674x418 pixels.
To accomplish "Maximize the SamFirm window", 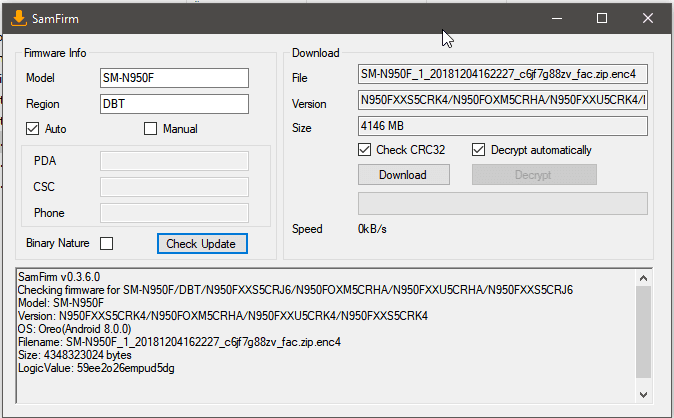I will (602, 18).
